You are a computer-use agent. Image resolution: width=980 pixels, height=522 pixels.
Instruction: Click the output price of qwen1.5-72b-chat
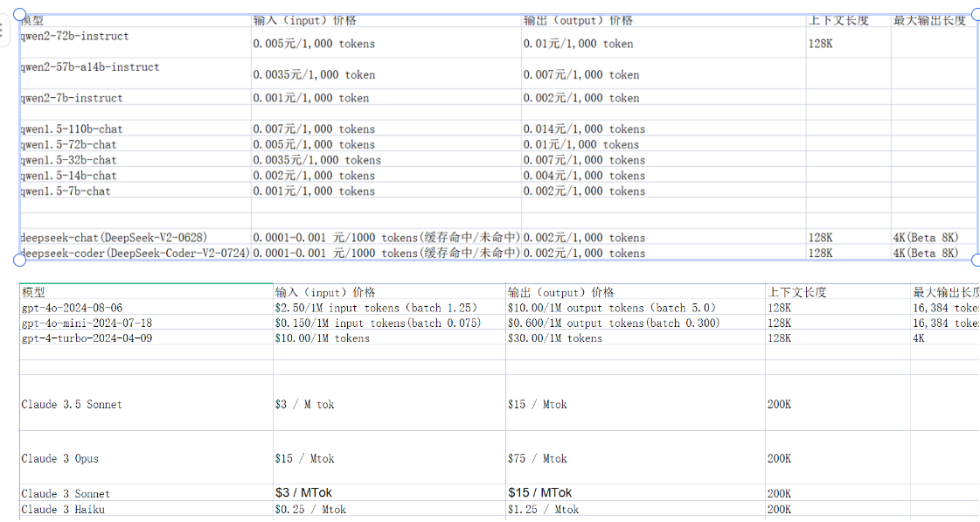(x=581, y=144)
